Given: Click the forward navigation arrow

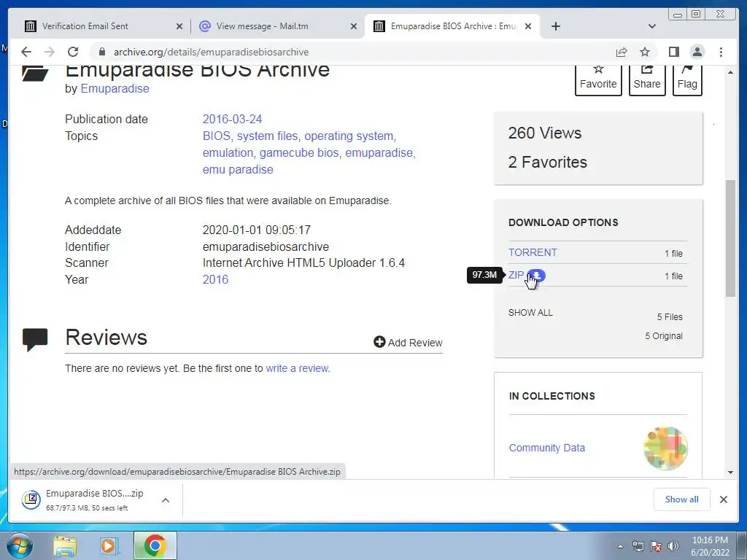Looking at the screenshot, I should pos(50,52).
